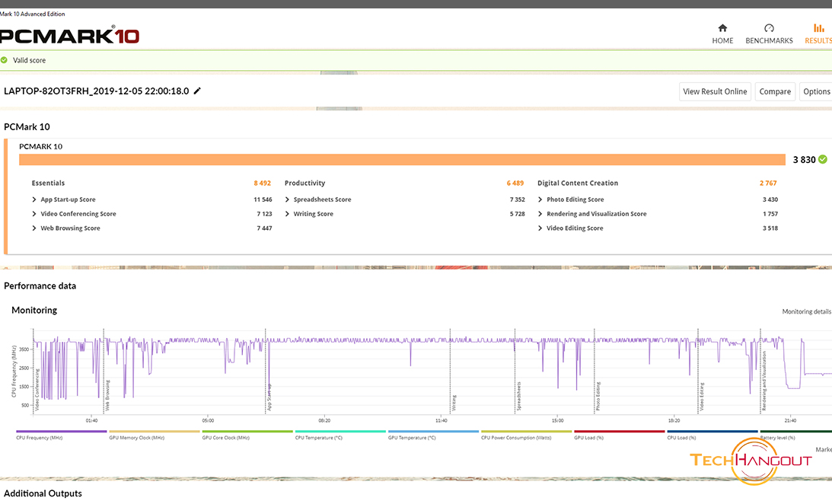
Task: Click the Photo Editing marker in chart
Action: [x=598, y=397]
